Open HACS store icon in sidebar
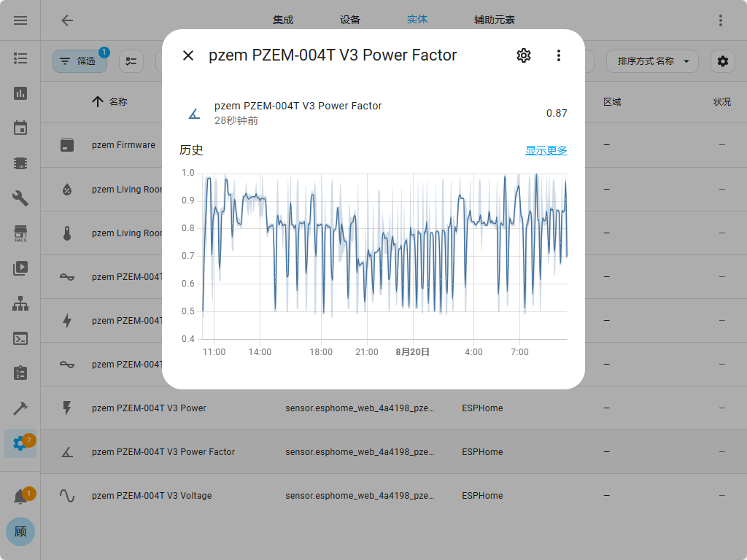The width and height of the screenshot is (747, 560). point(20,233)
